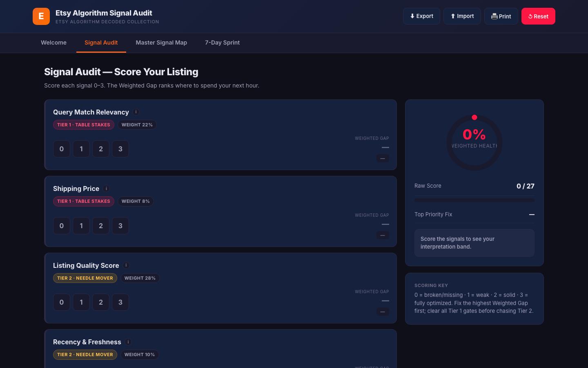
Task: Set Shipping Price score to 3
Action: point(120,226)
